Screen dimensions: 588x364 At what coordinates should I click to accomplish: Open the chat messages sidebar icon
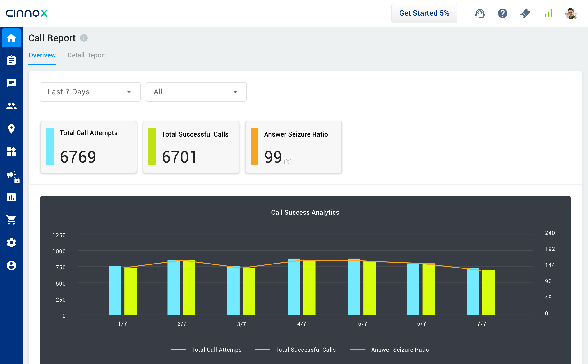tap(11, 83)
